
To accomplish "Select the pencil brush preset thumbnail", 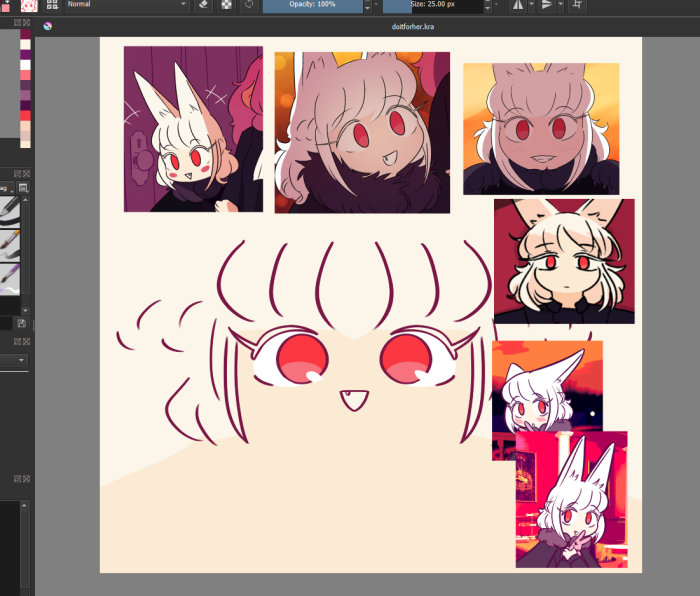I will pyautogui.click(x=12, y=210).
